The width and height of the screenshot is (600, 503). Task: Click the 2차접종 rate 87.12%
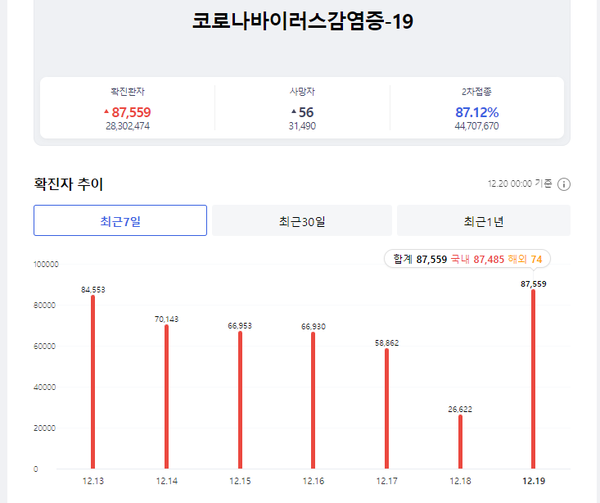477,112
